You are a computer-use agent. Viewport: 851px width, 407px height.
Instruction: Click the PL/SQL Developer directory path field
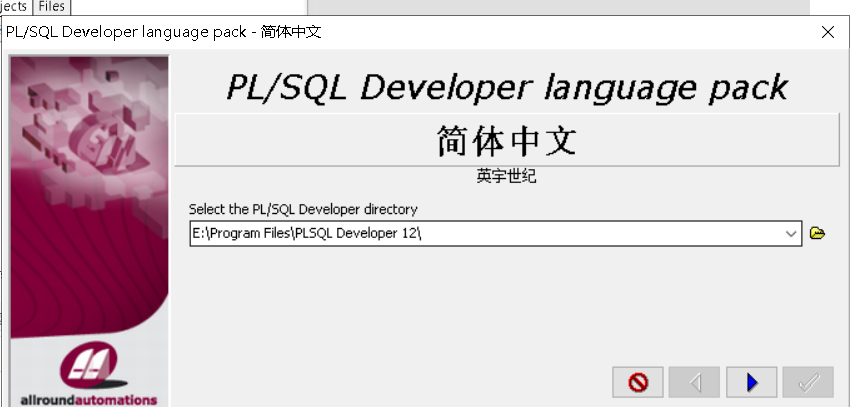click(496, 233)
